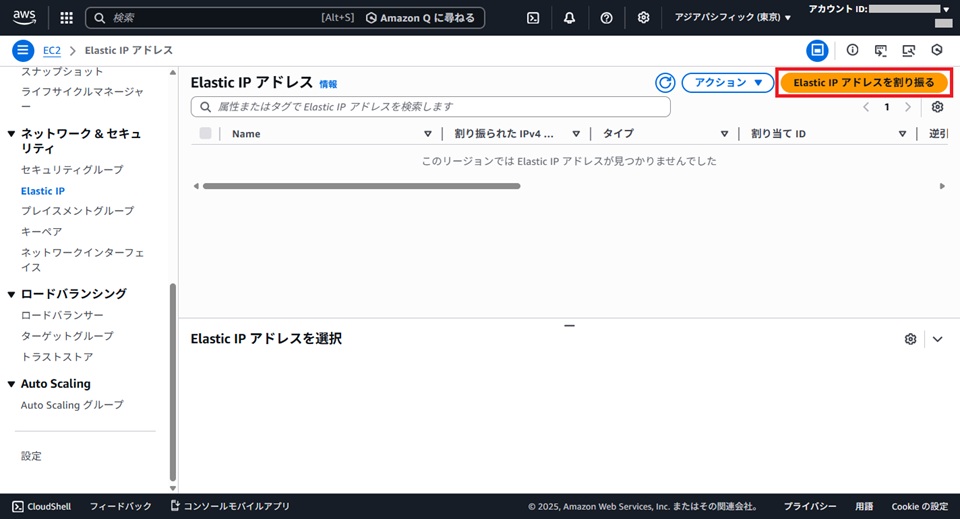Open details panel settings gear
The height and width of the screenshot is (519, 960).
point(910,339)
